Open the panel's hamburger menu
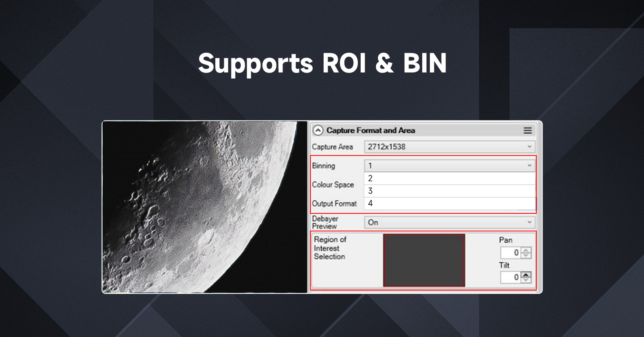This screenshot has height=337, width=644. click(x=527, y=130)
